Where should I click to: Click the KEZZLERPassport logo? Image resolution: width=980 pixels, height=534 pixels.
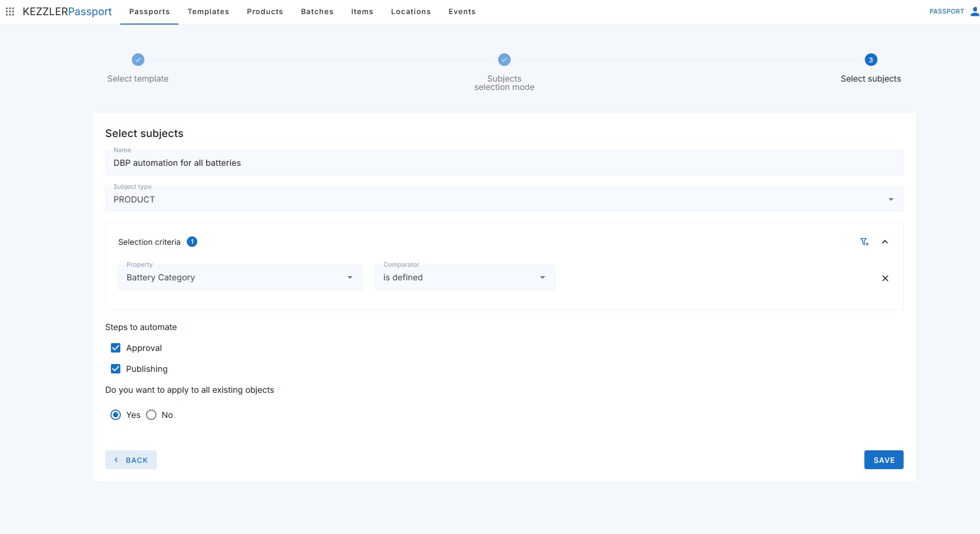(67, 12)
